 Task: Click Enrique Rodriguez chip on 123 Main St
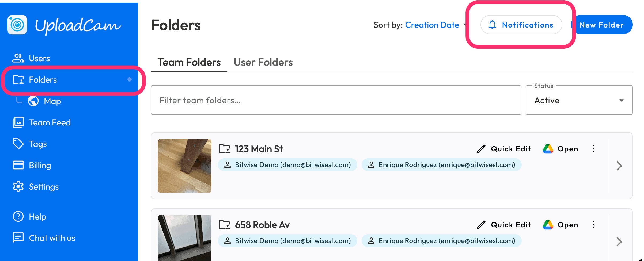pos(441,165)
